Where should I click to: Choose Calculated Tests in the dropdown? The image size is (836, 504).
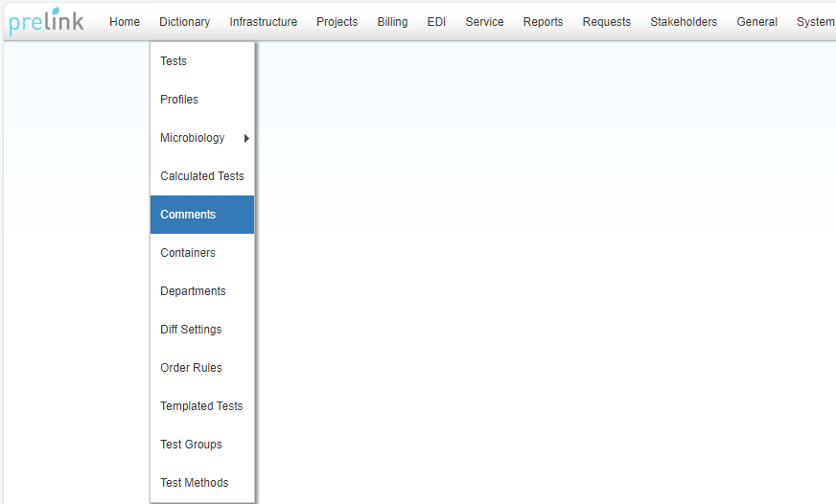pos(202,176)
